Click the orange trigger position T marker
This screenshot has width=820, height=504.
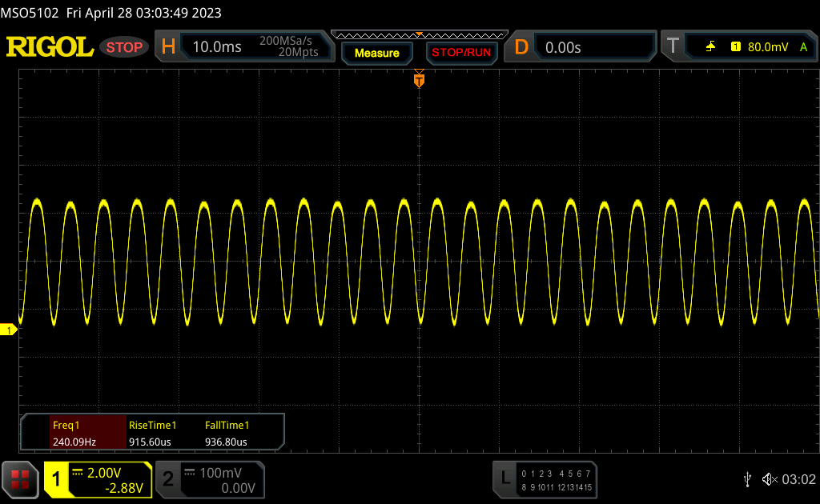tap(419, 79)
